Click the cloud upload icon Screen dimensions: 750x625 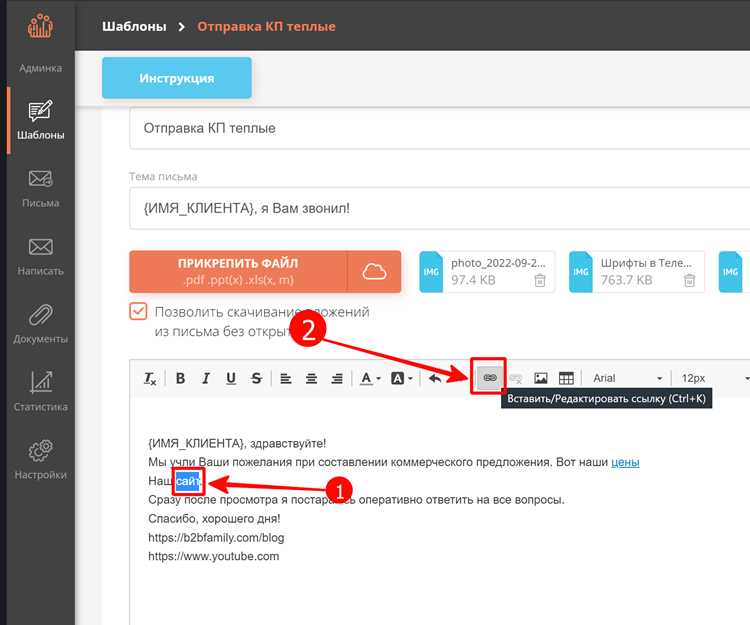tap(374, 272)
